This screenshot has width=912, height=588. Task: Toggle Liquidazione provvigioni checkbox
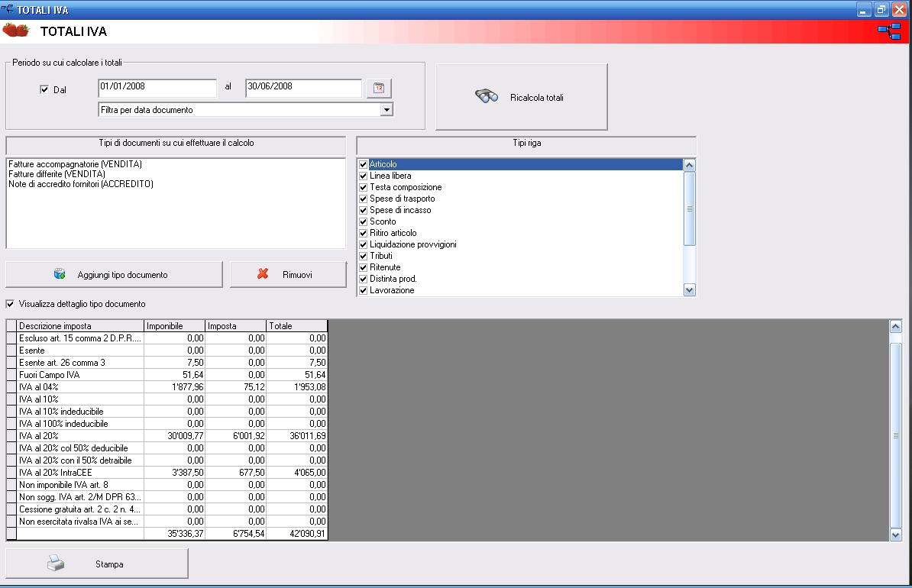click(363, 245)
